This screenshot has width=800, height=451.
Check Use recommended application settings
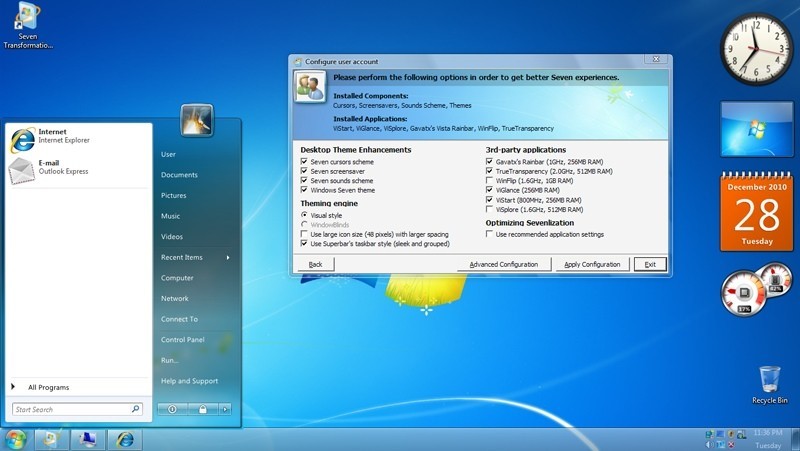point(489,234)
